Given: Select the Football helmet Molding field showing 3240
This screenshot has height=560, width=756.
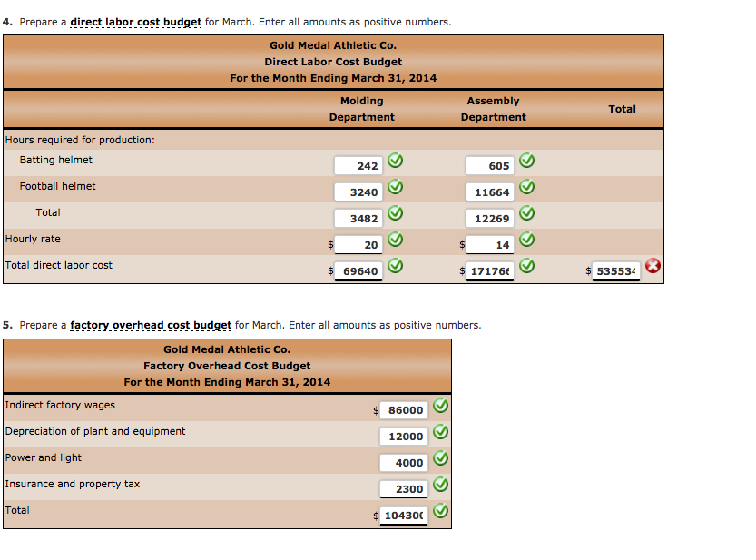Looking at the screenshot, I should [x=358, y=192].
